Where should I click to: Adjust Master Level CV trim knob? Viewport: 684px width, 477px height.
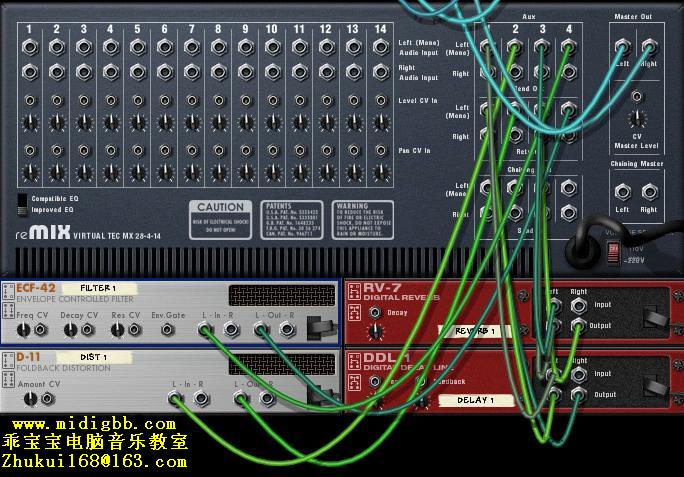click(637, 118)
